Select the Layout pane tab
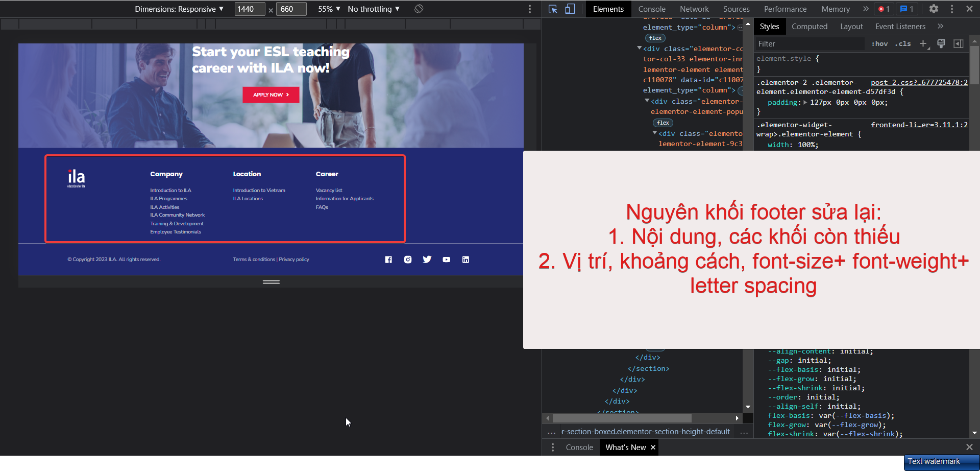The image size is (980, 471). tap(851, 26)
